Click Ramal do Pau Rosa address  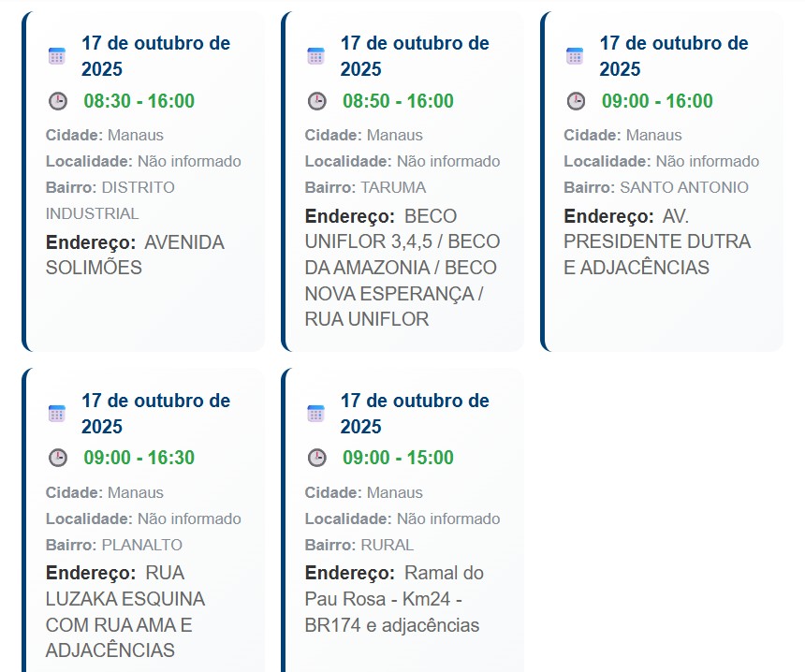(x=394, y=599)
